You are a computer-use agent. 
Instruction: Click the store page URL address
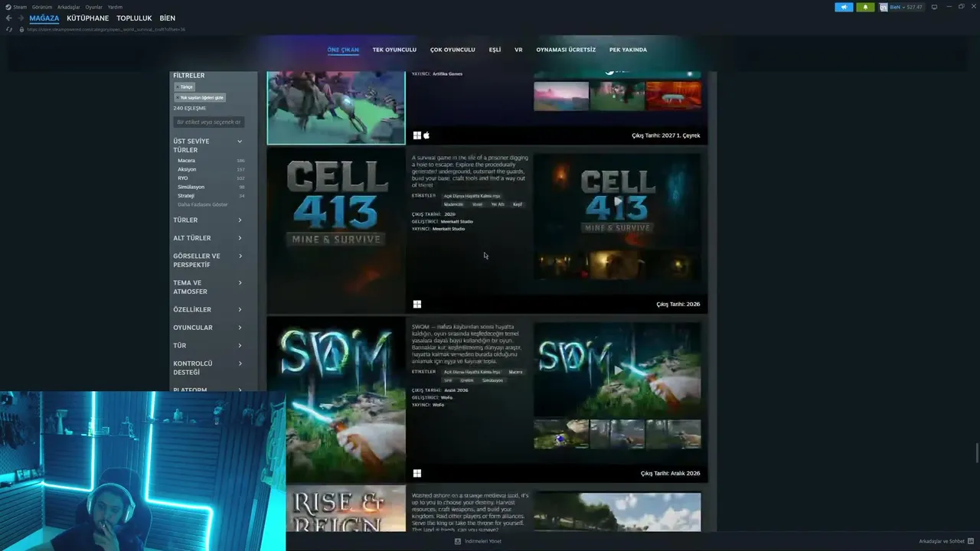(106, 29)
